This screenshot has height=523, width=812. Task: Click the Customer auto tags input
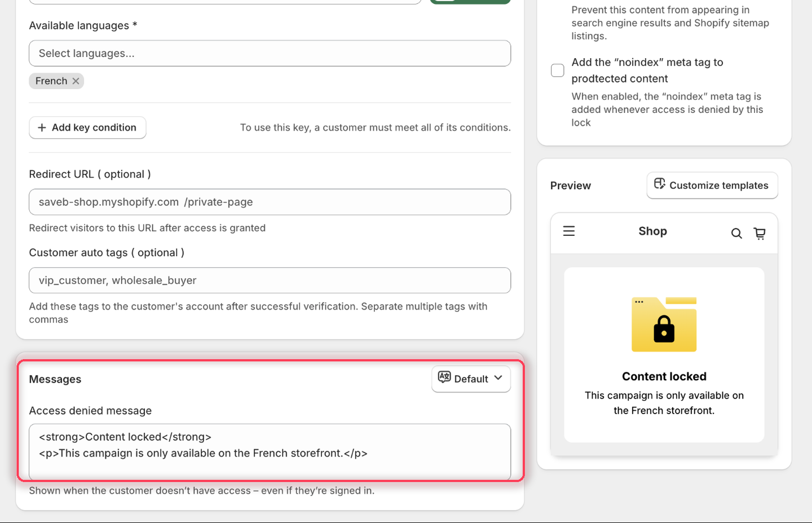[x=270, y=280]
